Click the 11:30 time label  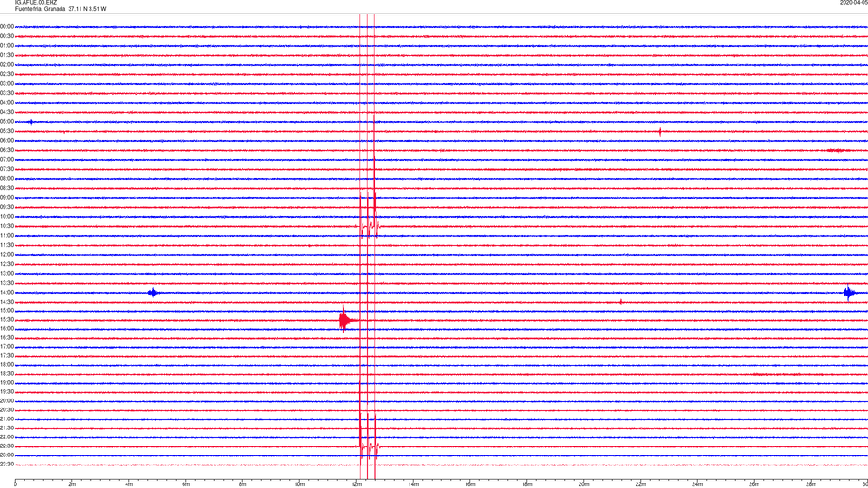pyautogui.click(x=6, y=245)
